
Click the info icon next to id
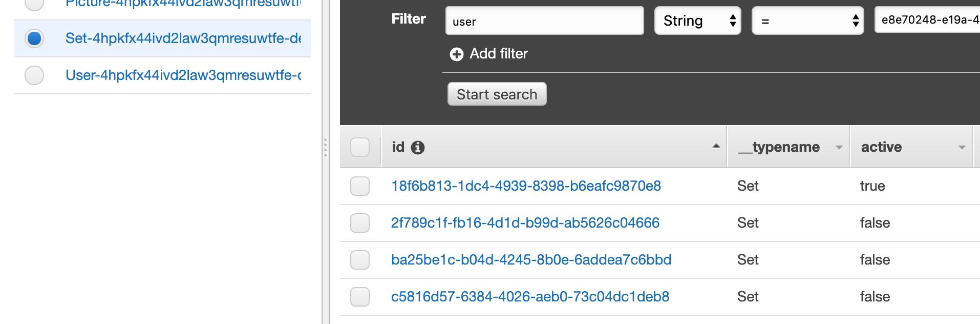point(418,148)
